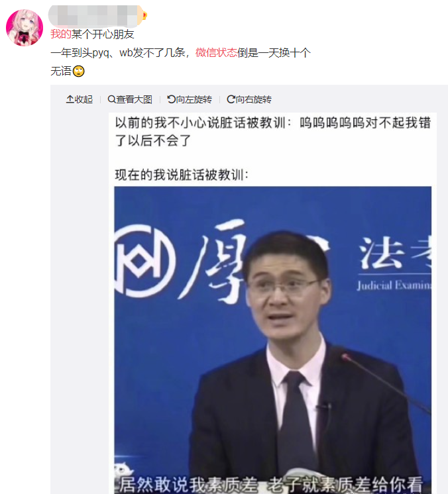The image size is (448, 494).
Task: Open the red 微信状态 topic link
Action: tap(216, 52)
